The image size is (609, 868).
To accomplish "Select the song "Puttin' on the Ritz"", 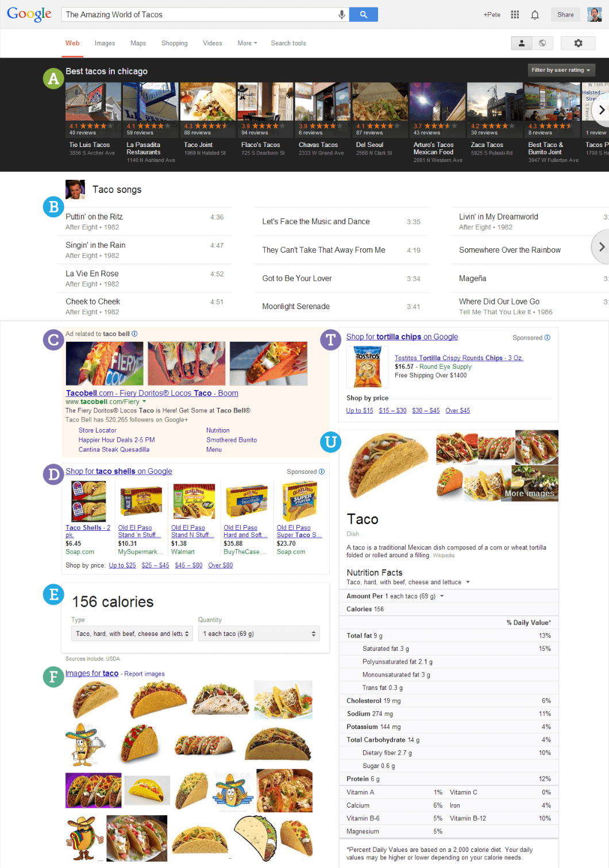I will tap(94, 217).
